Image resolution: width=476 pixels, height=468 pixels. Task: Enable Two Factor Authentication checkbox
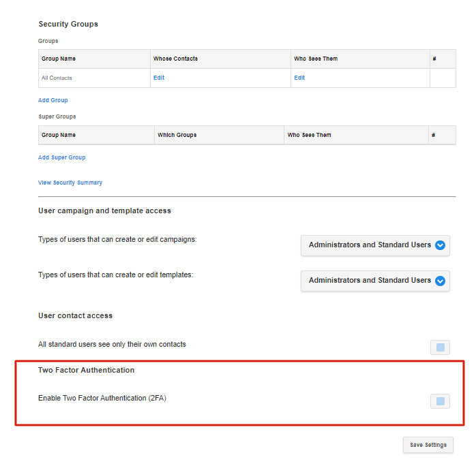click(440, 401)
